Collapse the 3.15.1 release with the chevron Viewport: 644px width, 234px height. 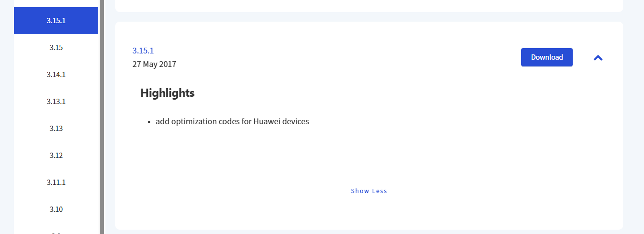tap(598, 58)
